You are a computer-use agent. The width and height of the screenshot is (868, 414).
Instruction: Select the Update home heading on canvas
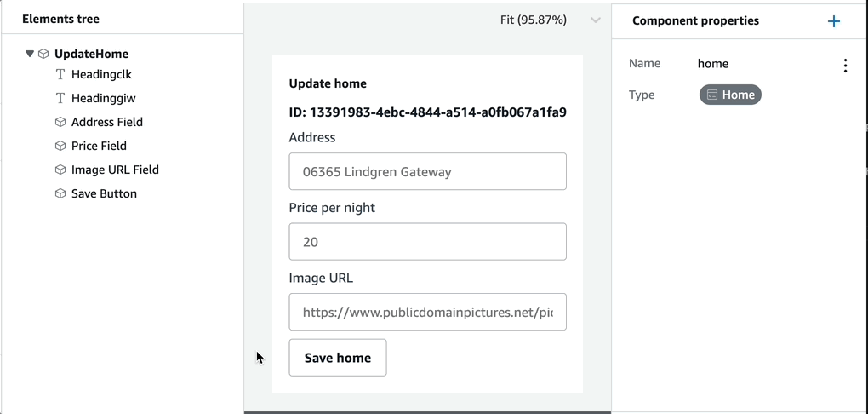(328, 83)
